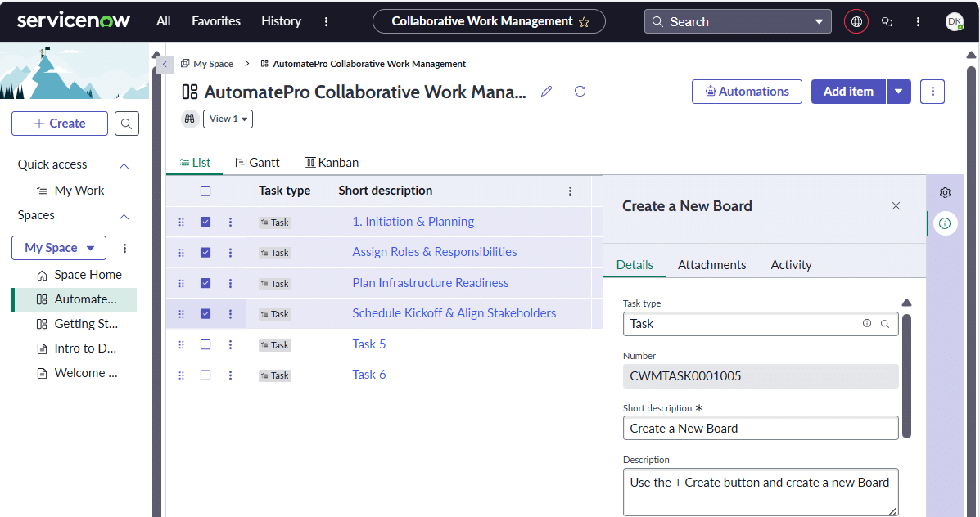Open the find/preview icon beside View 1
Viewport: 980px width, 517px height.
pos(189,119)
